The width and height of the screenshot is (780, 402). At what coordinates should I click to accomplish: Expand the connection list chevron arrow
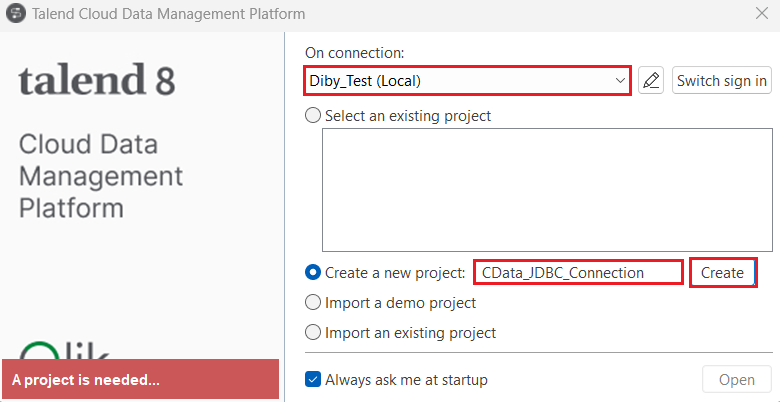point(620,81)
